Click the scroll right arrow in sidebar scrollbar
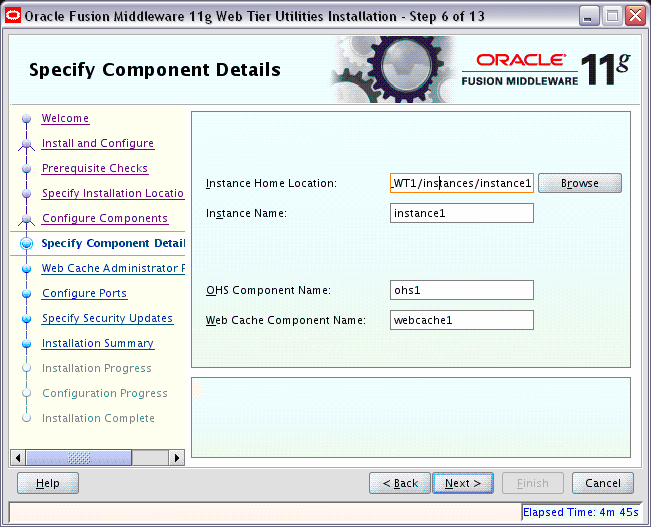 177,457
